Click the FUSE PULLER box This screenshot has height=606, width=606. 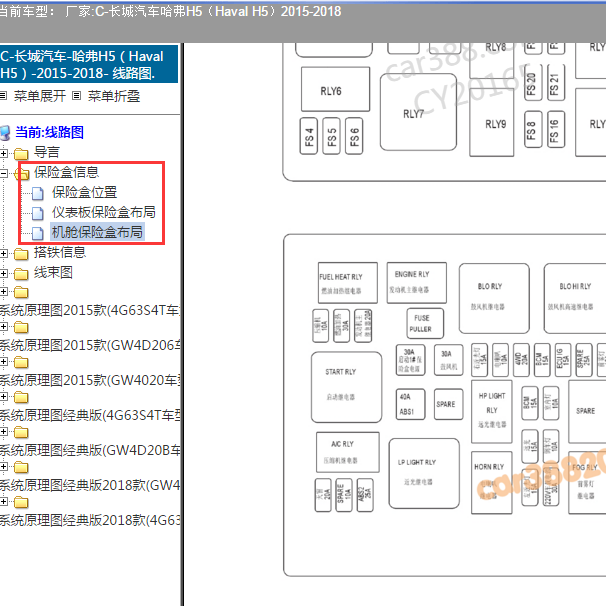(425, 323)
